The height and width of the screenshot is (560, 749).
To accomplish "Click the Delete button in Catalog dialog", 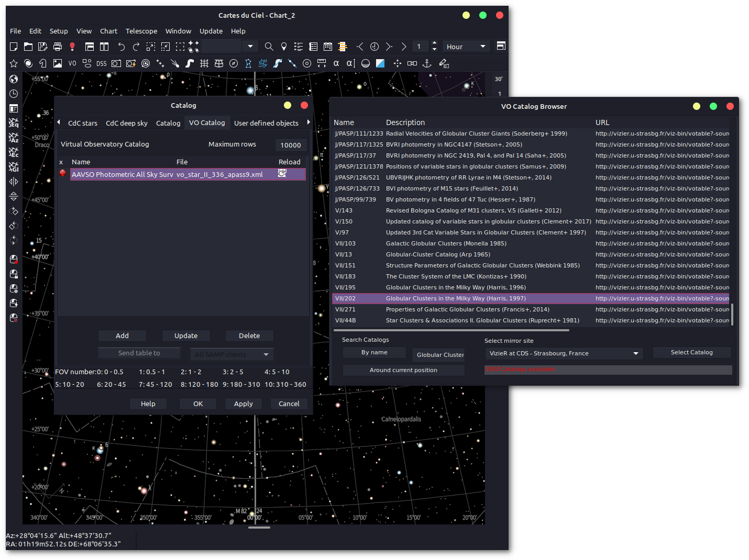I will [x=249, y=335].
